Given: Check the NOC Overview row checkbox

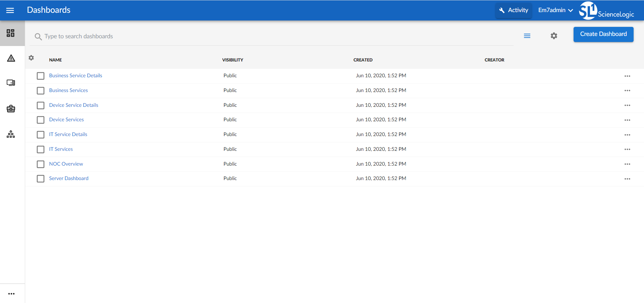Looking at the screenshot, I should (41, 164).
